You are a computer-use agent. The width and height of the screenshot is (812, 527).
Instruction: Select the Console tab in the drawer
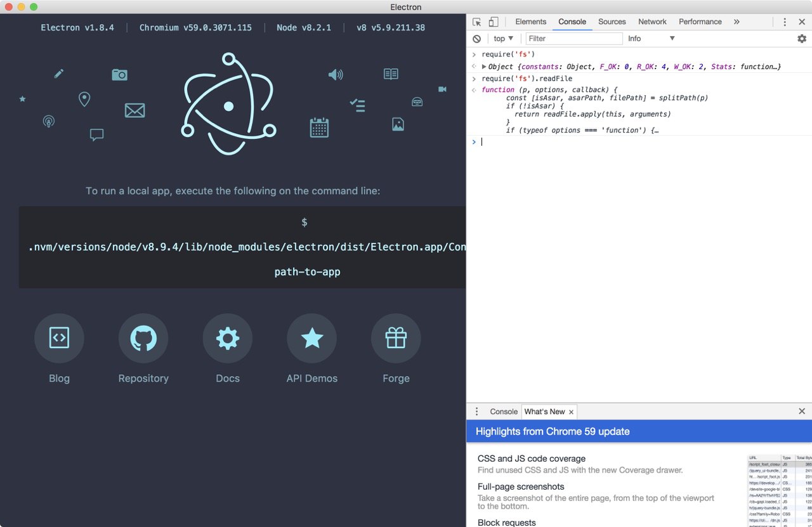(504, 412)
